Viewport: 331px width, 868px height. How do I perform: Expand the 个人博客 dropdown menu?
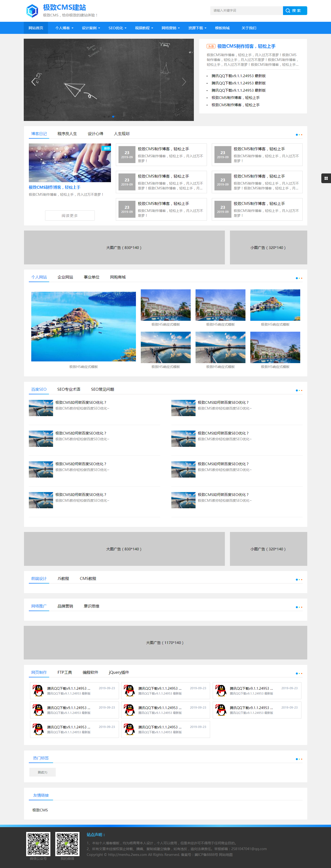tap(64, 28)
